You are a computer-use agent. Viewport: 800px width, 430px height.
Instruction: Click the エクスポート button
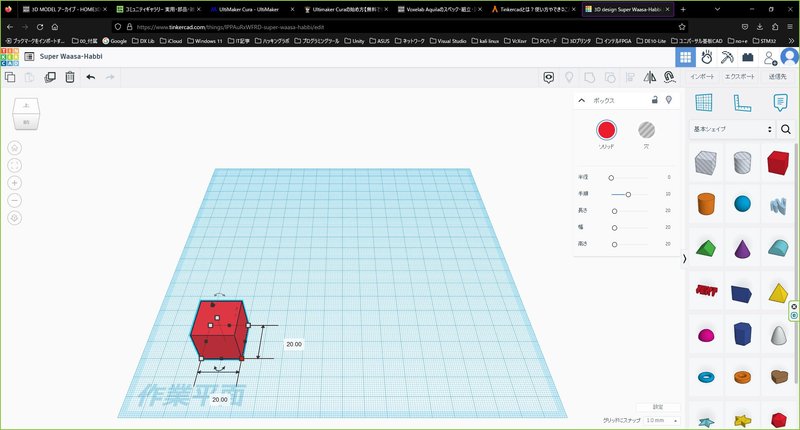tap(739, 77)
